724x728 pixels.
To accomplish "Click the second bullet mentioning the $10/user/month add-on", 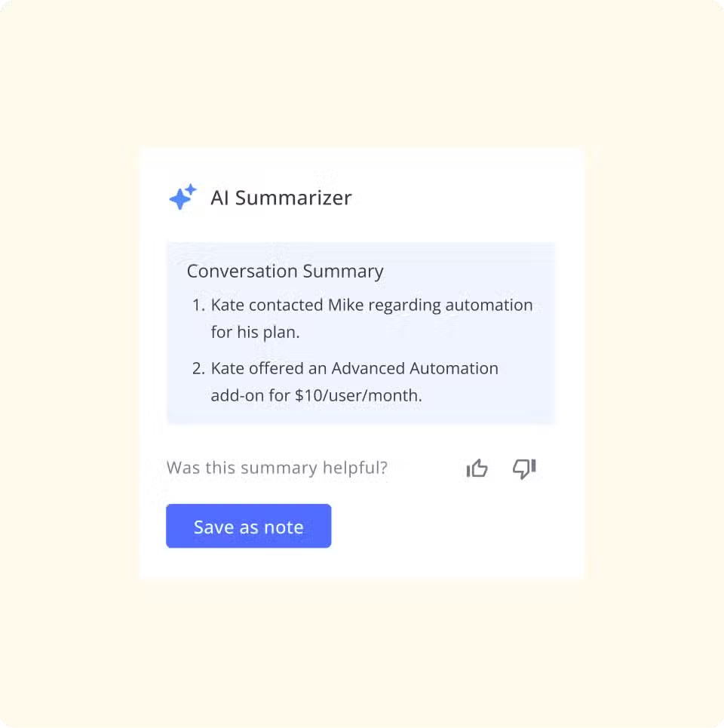I will click(x=354, y=381).
